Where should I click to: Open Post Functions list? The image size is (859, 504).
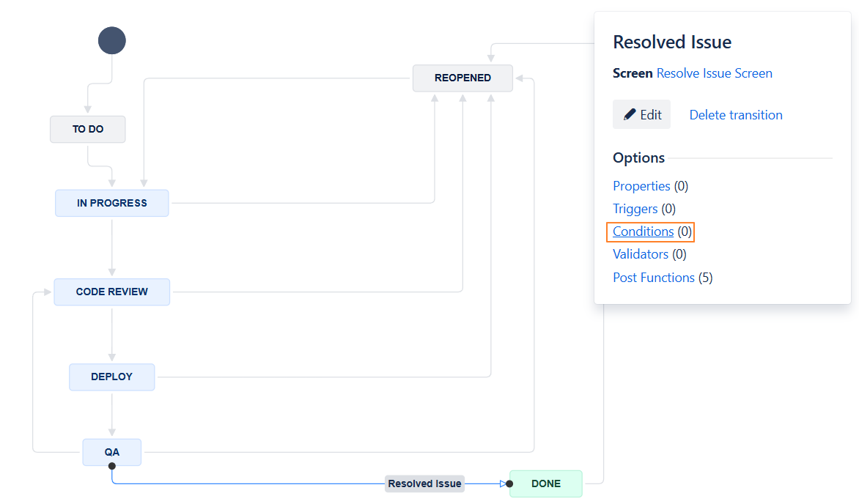653,278
